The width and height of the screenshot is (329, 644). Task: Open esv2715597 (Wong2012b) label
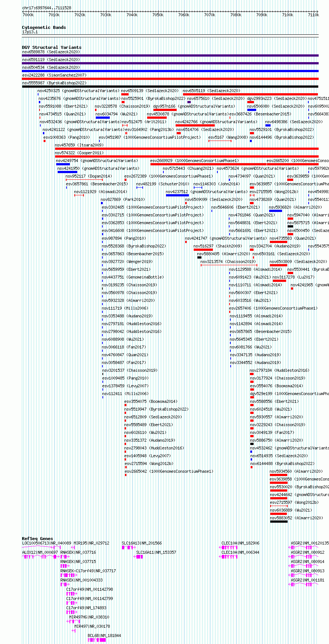(294, 502)
